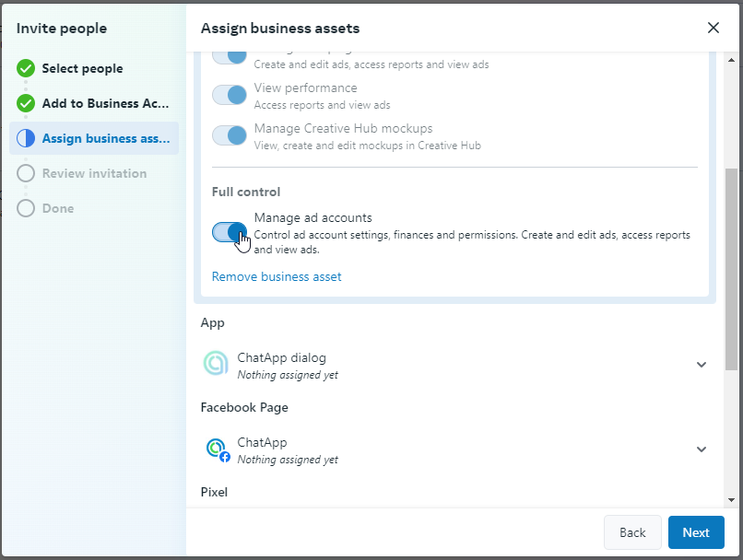This screenshot has height=560, width=743.
Task: Click the green checkmark beside Select people
Action: pos(26,68)
